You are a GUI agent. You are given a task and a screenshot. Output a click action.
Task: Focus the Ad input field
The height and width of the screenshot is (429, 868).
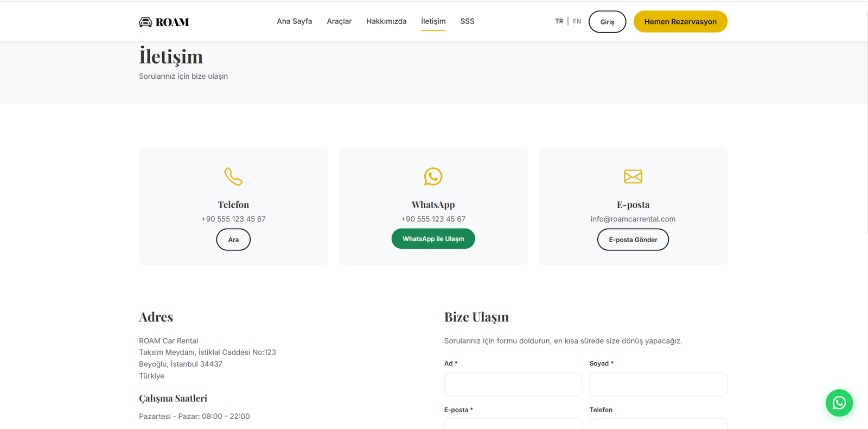click(x=513, y=384)
